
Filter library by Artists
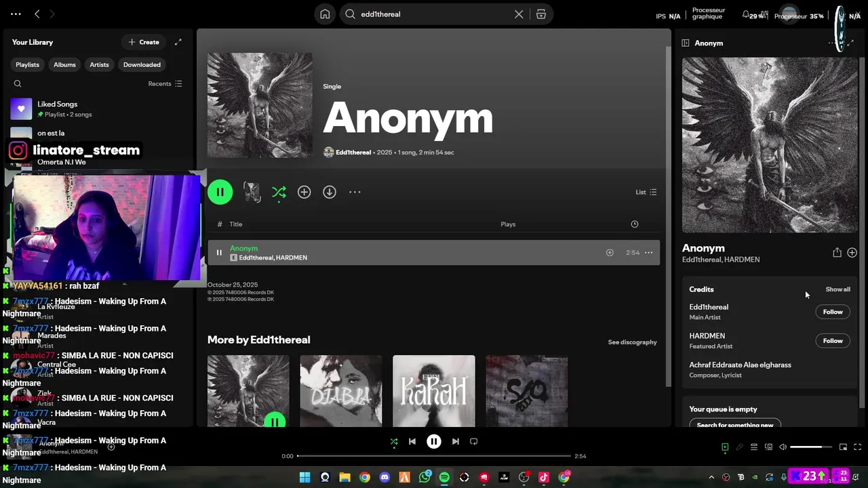coord(99,65)
